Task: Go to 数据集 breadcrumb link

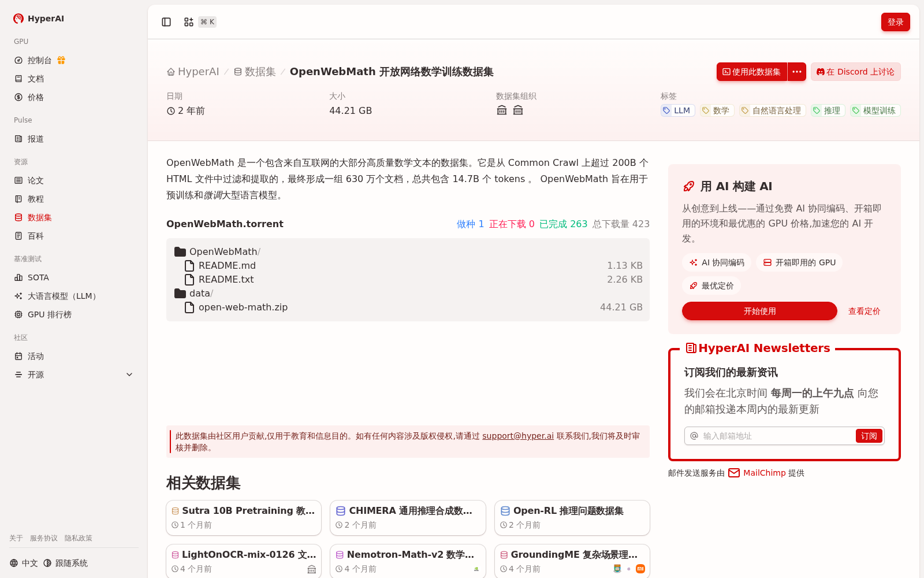Action: point(255,72)
